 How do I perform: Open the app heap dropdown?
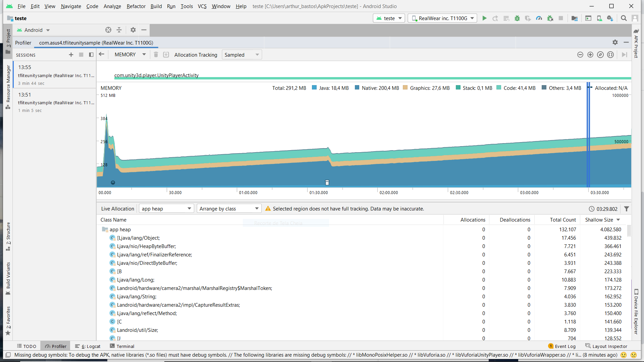166,208
